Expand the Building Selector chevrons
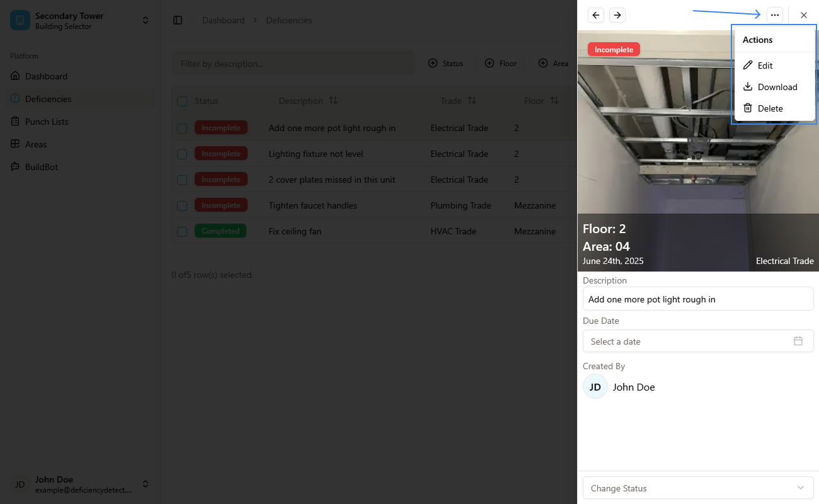 (146, 20)
